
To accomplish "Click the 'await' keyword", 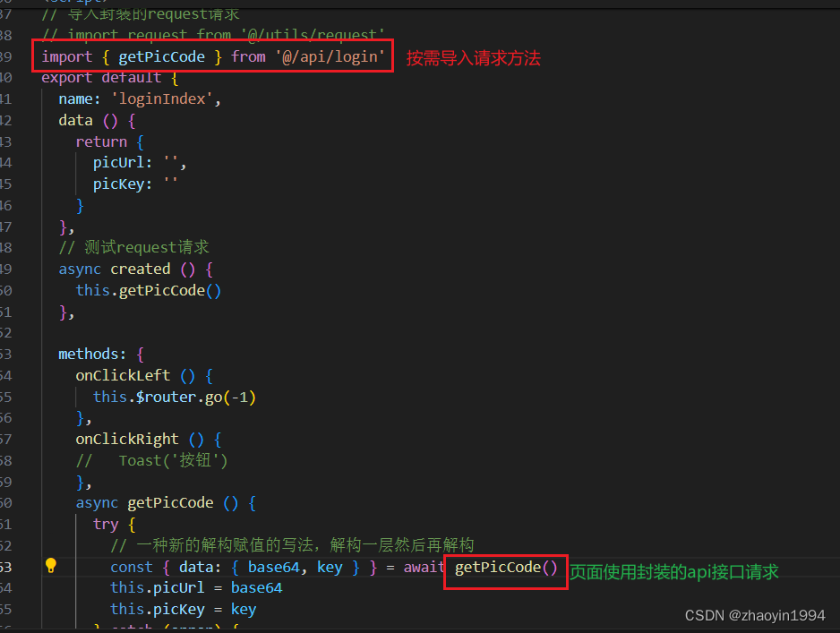I will coord(424,567).
